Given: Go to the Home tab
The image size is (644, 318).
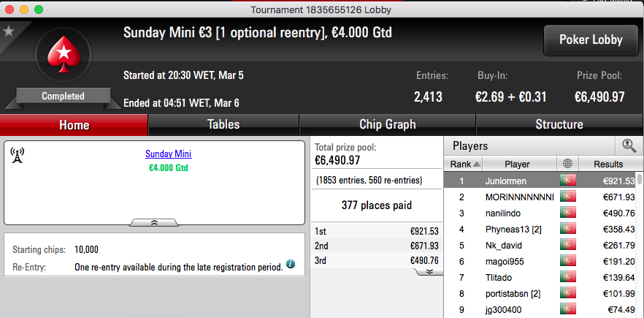Looking at the screenshot, I should 74,125.
